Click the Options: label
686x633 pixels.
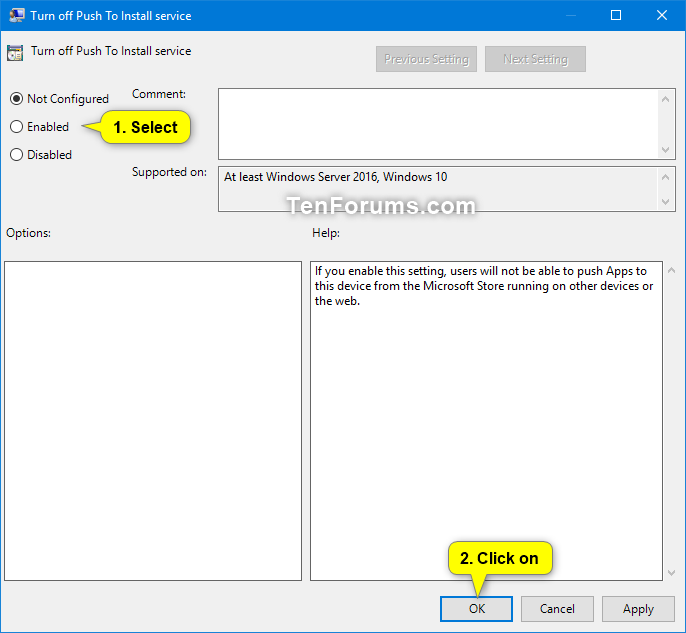28,233
